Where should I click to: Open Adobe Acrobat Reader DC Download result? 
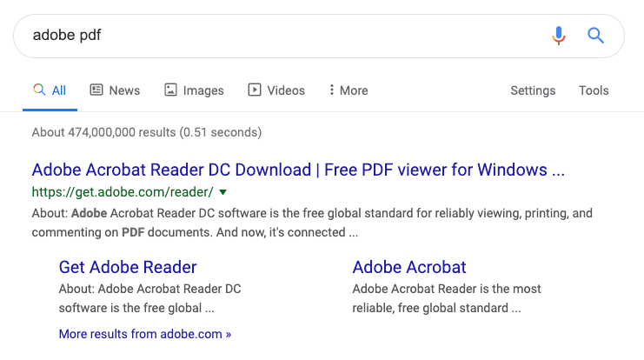click(x=298, y=170)
